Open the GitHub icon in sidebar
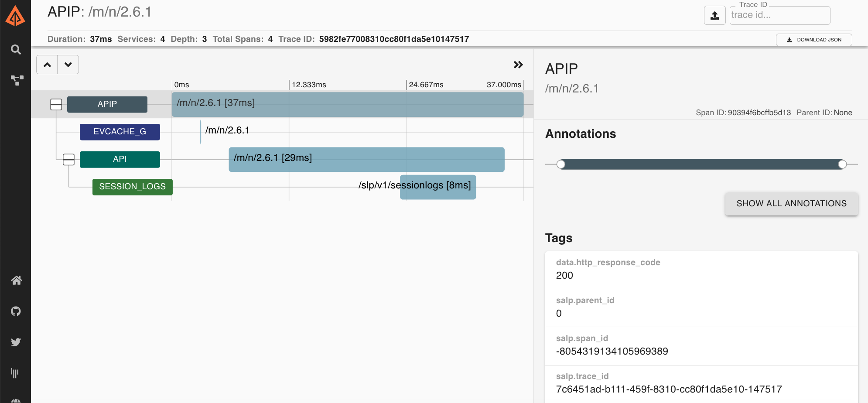Image resolution: width=868 pixels, height=403 pixels. (16, 311)
